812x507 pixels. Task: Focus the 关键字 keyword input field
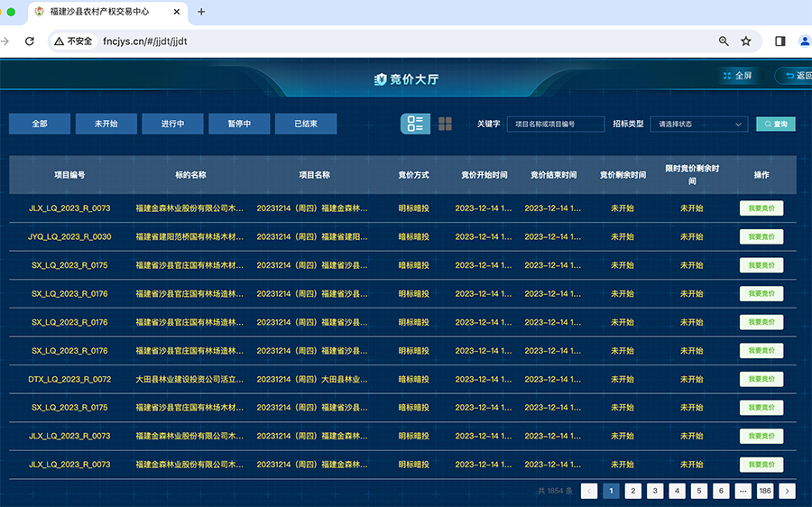coord(555,124)
